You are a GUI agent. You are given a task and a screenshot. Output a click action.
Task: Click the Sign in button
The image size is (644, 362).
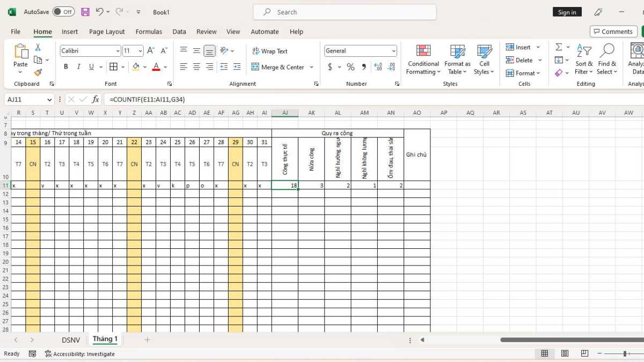point(567,12)
